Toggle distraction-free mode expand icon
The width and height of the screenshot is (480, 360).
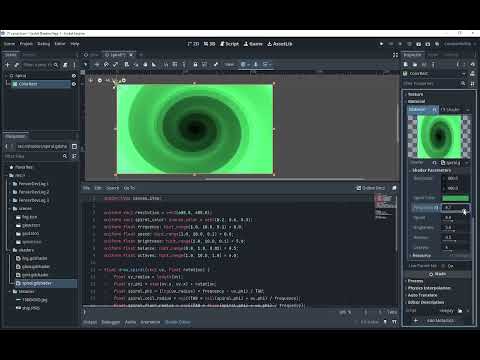[x=395, y=55]
